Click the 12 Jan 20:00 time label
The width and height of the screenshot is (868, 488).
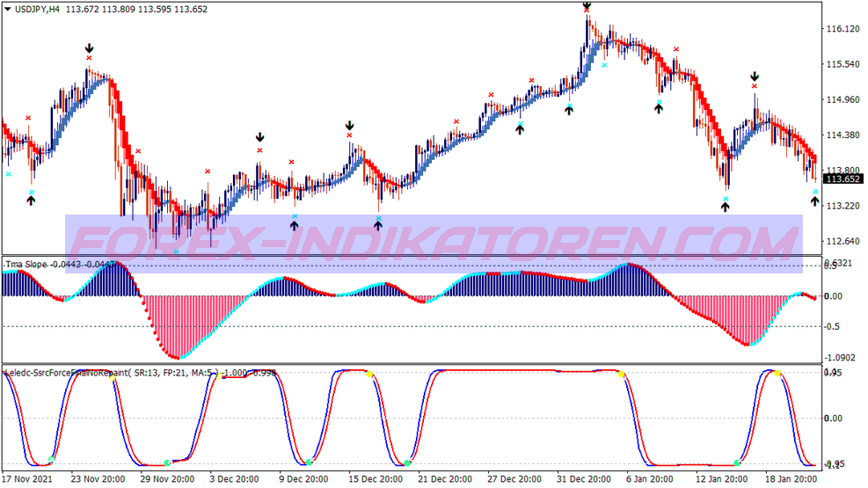pyautogui.click(x=722, y=478)
